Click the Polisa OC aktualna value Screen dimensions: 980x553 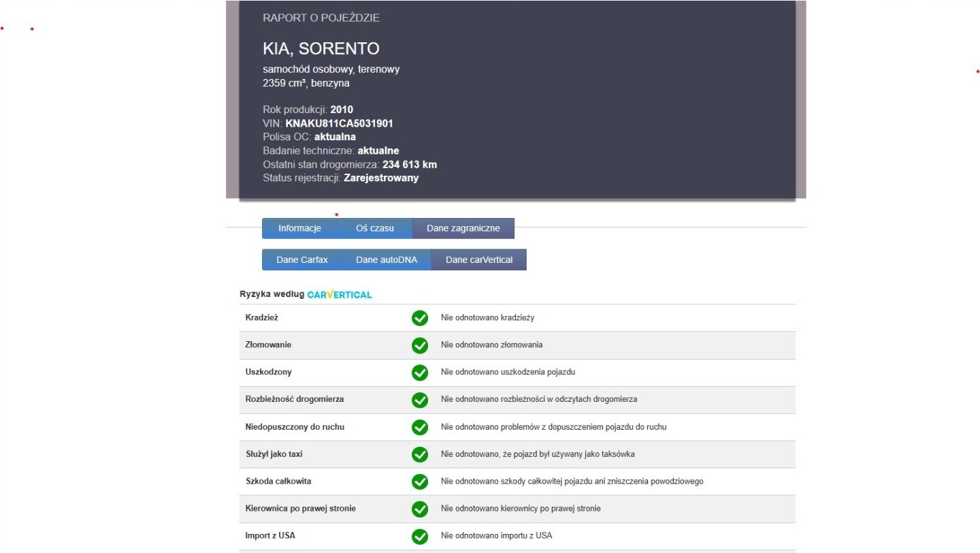click(x=335, y=137)
